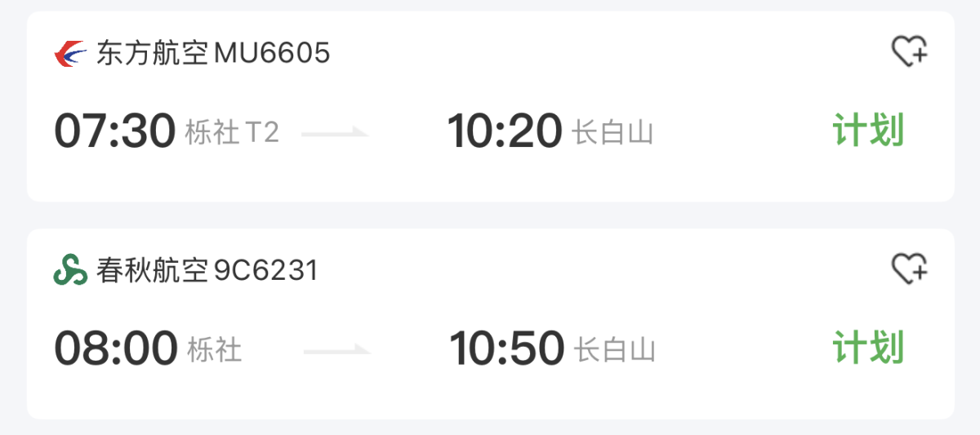The height and width of the screenshot is (435, 980).
Task: Click the China Eastern airline logo
Action: 70,54
